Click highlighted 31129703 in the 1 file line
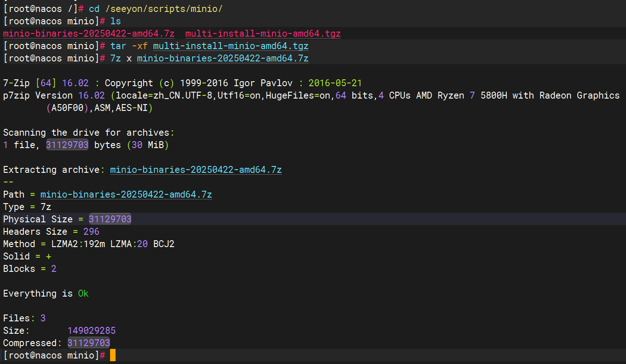Image resolution: width=626 pixels, height=364 pixels. pyautogui.click(x=67, y=145)
